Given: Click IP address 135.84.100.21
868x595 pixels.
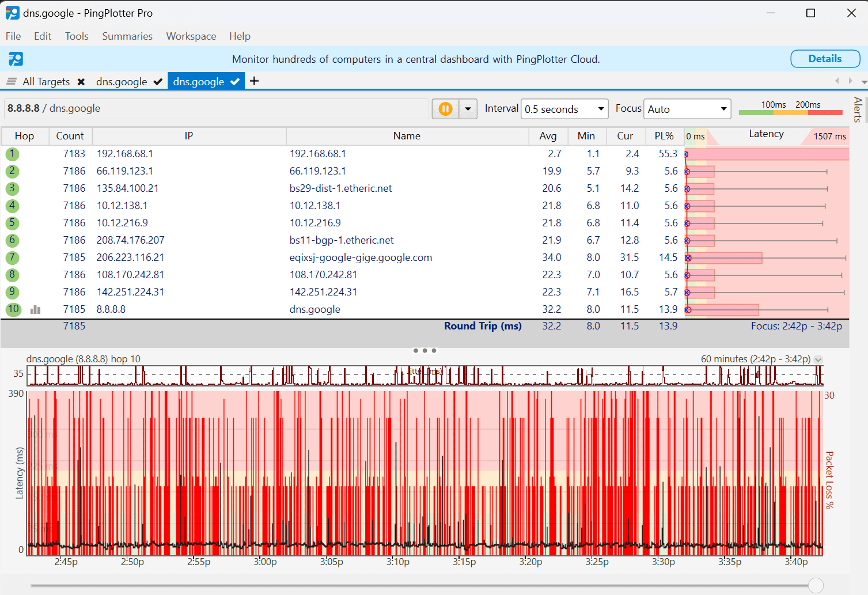Looking at the screenshot, I should coord(127,188).
